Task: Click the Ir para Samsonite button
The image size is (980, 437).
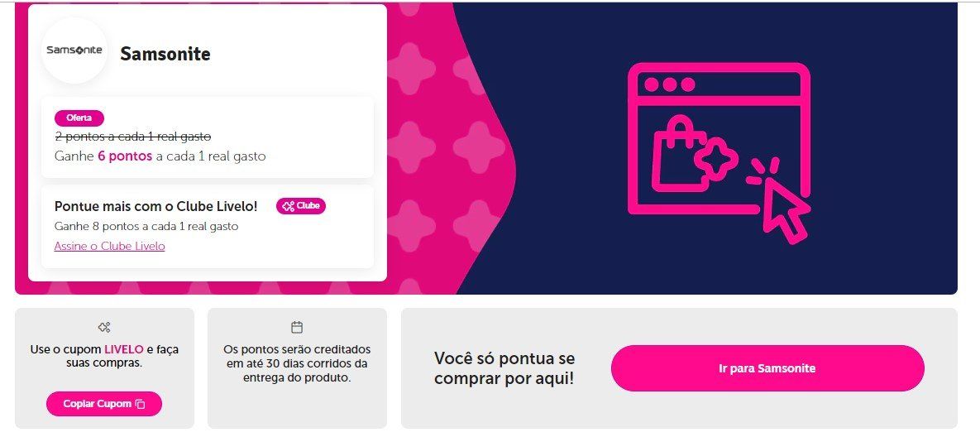Action: coord(767,368)
